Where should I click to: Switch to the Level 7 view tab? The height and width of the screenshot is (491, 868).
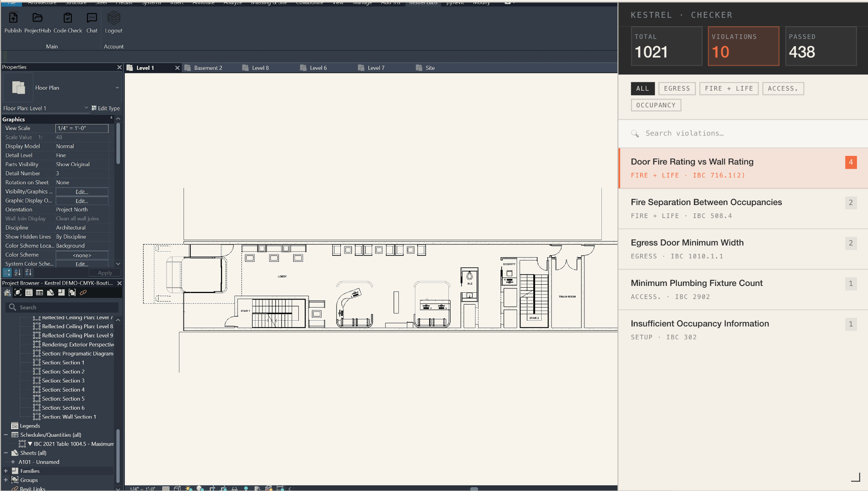(376, 68)
